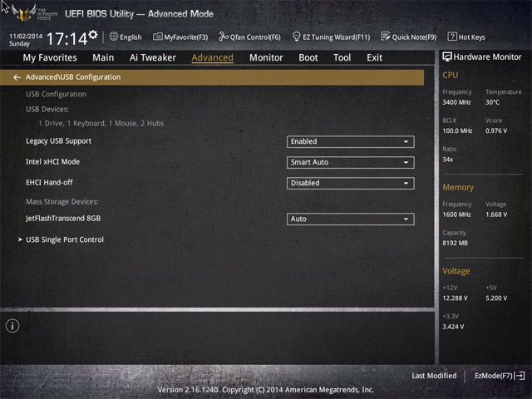This screenshot has height=399, width=532.
Task: Click the Quick Note notepad icon
Action: pos(386,37)
